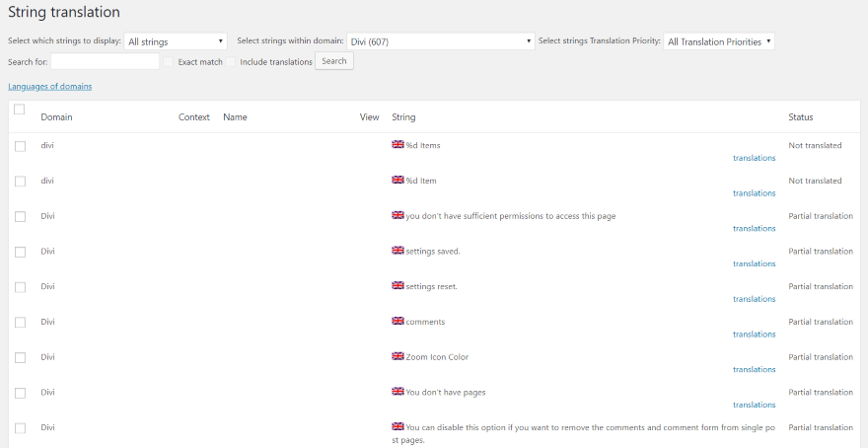Click the 'String' column header
This screenshot has height=448, width=868.
click(x=403, y=116)
